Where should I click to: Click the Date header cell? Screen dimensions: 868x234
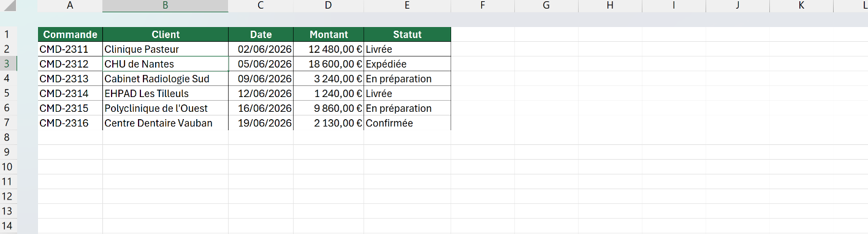click(x=261, y=34)
